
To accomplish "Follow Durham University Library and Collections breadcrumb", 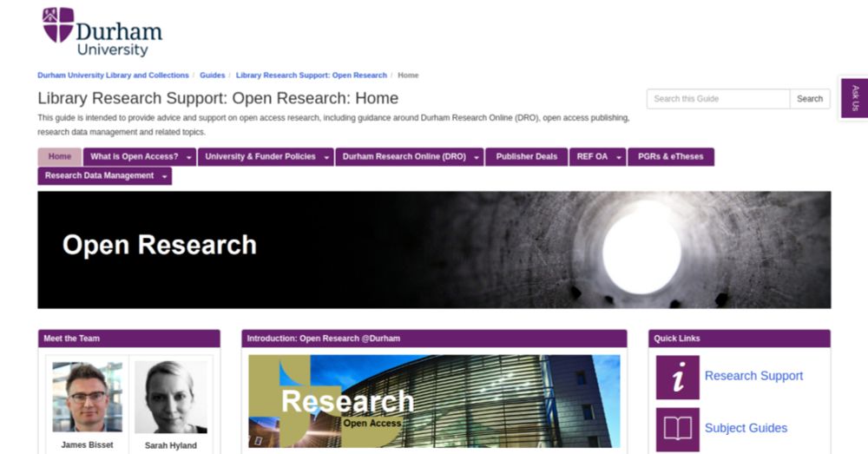I will point(113,76).
